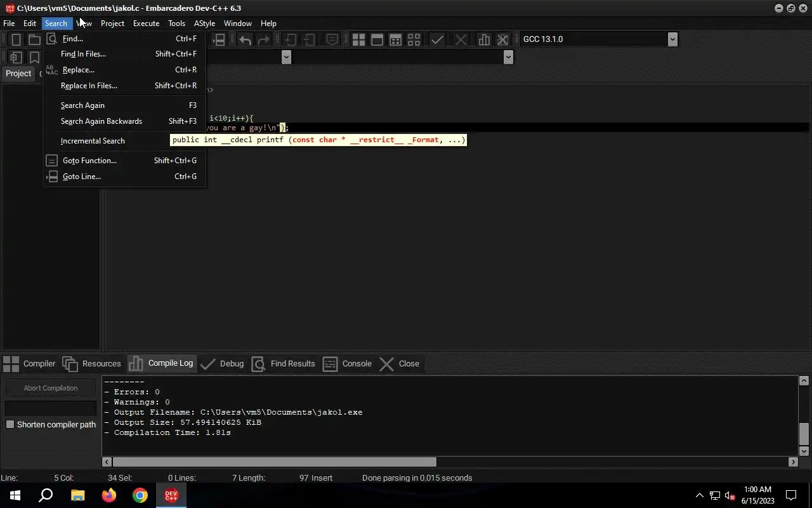The image size is (812, 508).
Task: Click the taskbar clock showing 1:00 AM
Action: (x=757, y=495)
